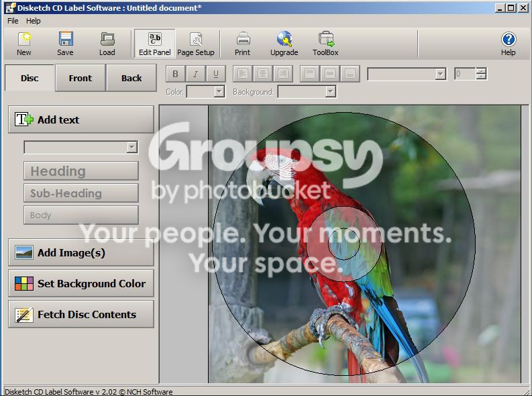Click Fetch Disc Contents button
The image size is (532, 396).
[81, 314]
